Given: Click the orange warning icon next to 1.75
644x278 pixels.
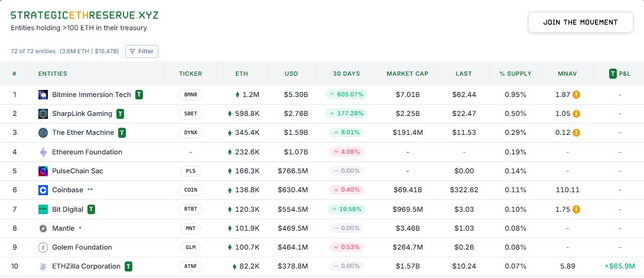Looking at the screenshot, I should pos(576,209).
